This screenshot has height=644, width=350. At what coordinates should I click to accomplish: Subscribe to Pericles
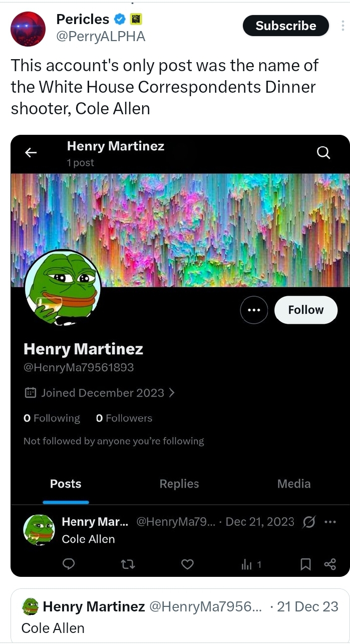pos(286,26)
